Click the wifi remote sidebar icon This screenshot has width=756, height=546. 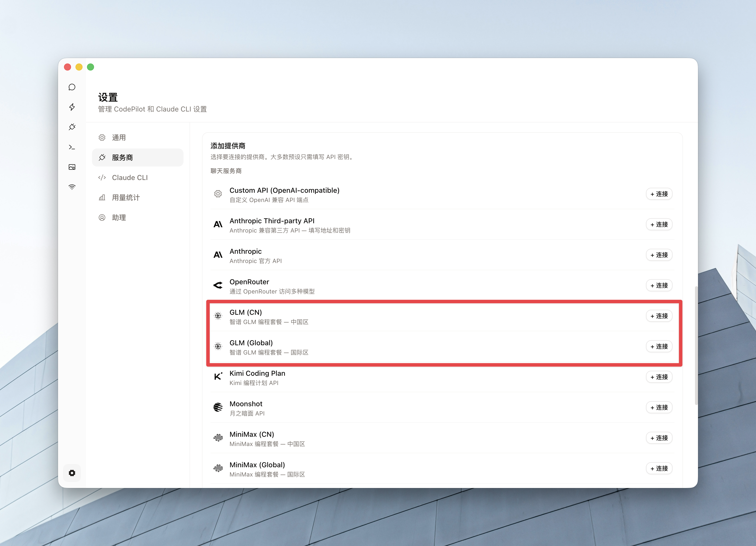pos(72,187)
